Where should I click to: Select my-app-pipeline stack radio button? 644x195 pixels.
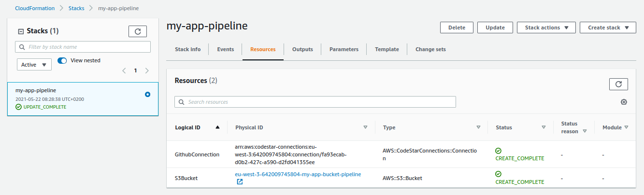[x=147, y=95]
